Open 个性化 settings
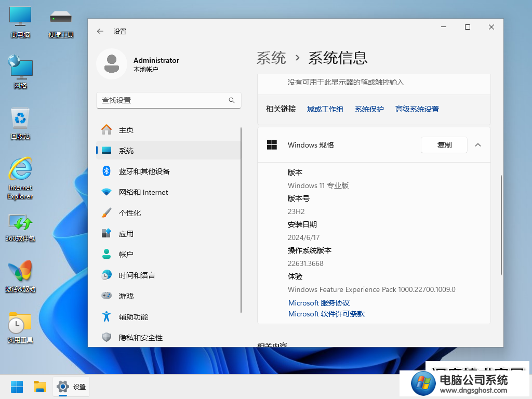This screenshot has height=399, width=532. point(169,212)
